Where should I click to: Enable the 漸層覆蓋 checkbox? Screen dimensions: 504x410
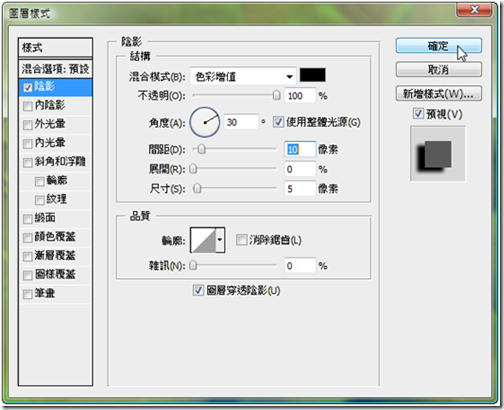pos(28,257)
